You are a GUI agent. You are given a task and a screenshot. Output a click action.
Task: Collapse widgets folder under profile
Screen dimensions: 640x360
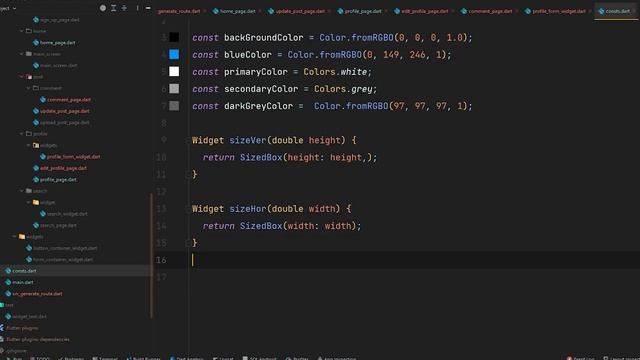29,145
